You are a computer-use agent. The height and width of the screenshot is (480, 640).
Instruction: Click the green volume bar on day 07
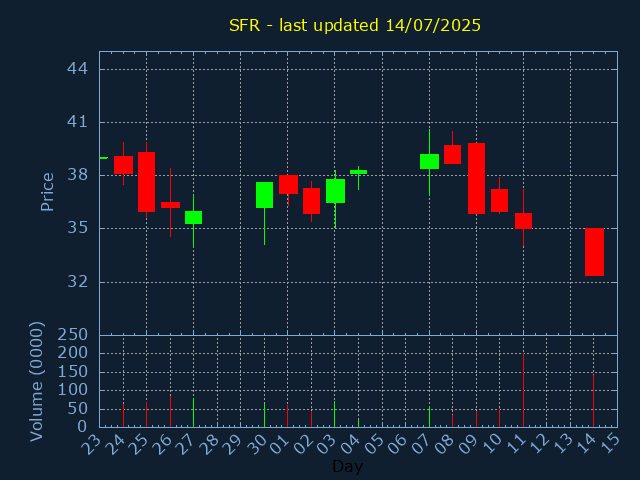429,417
